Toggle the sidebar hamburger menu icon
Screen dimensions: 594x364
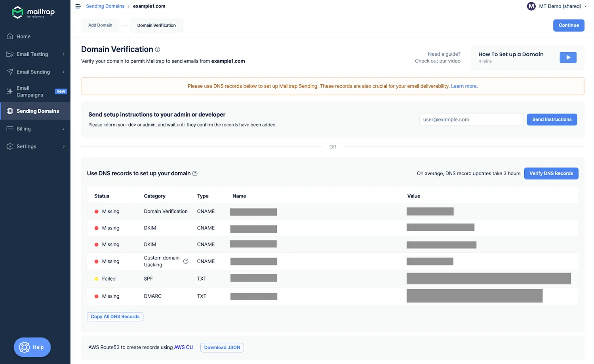tap(78, 6)
